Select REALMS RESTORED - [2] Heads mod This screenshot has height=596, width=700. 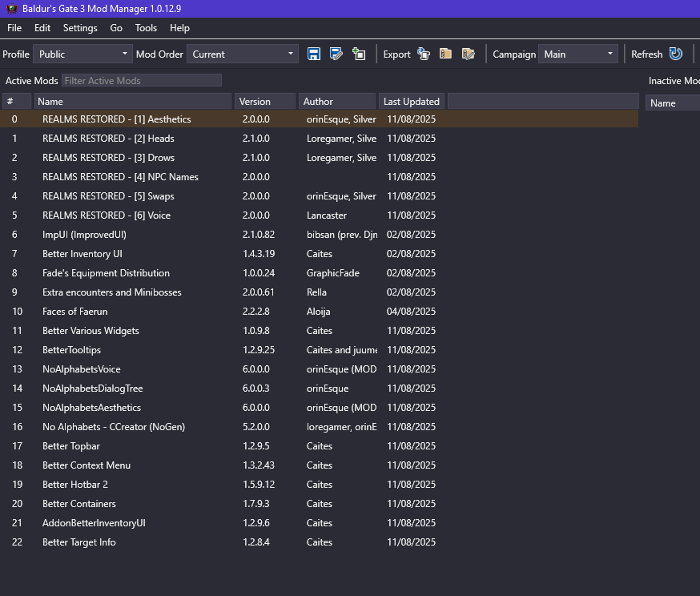coord(320,139)
